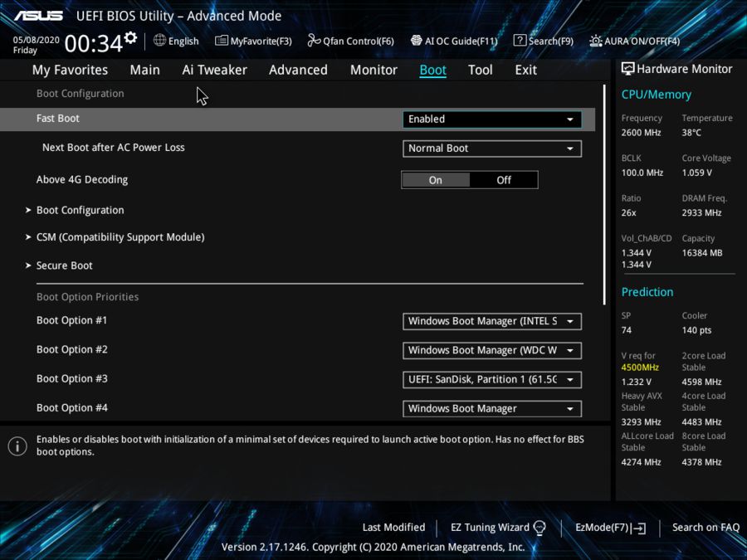Open the Boot Option #3 dropdown
This screenshot has width=747, height=560.
[x=491, y=379]
